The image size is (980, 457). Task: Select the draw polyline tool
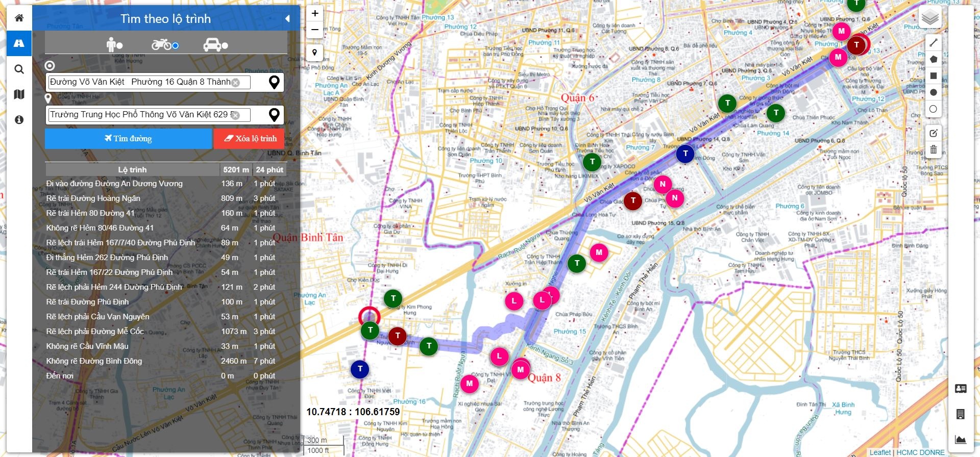933,43
